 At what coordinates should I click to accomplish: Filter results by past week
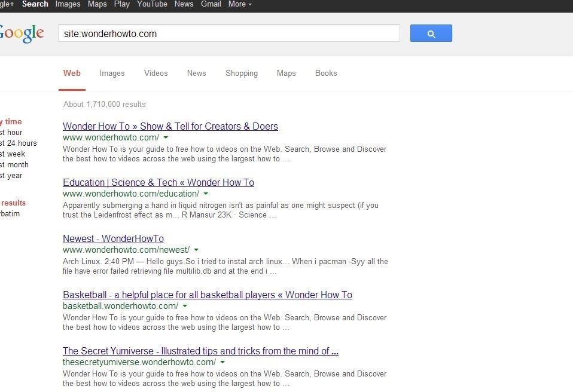coord(13,154)
